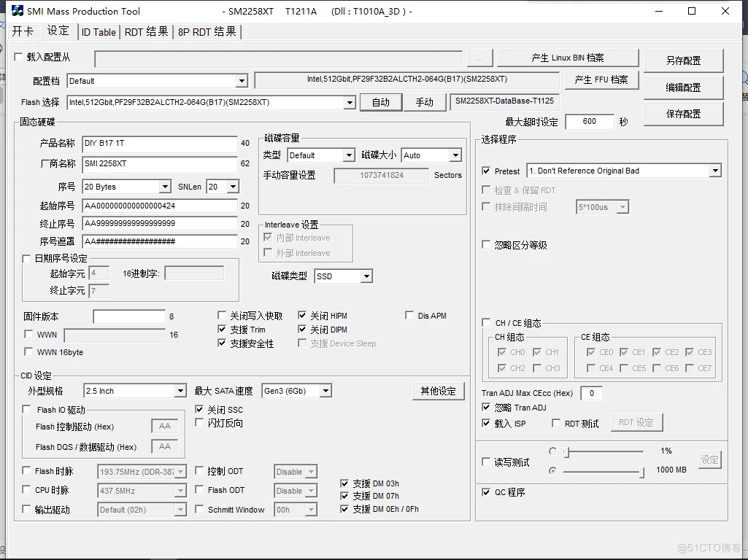This screenshot has width=748, height=560.
Task: Enable the 载入配置从 checkbox
Action: click(18, 57)
